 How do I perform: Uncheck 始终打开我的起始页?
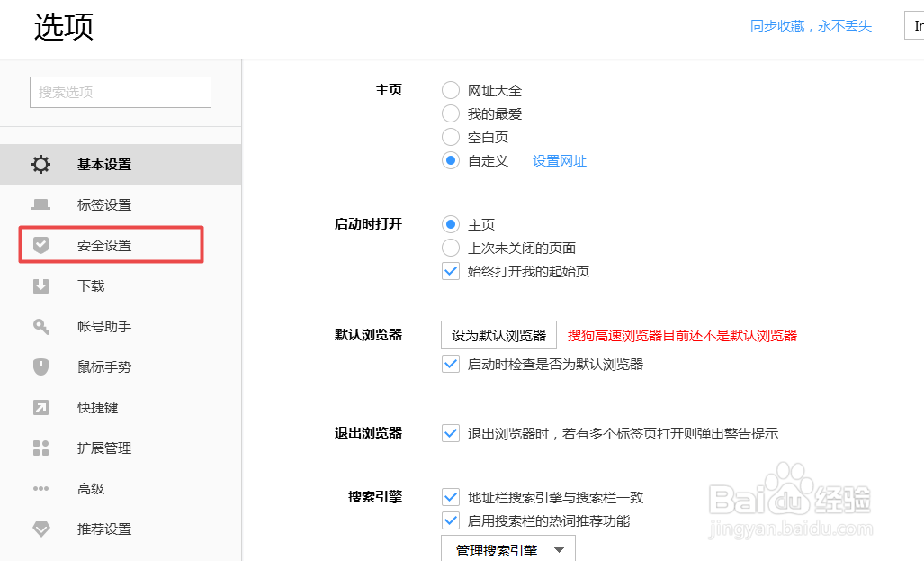coord(450,271)
